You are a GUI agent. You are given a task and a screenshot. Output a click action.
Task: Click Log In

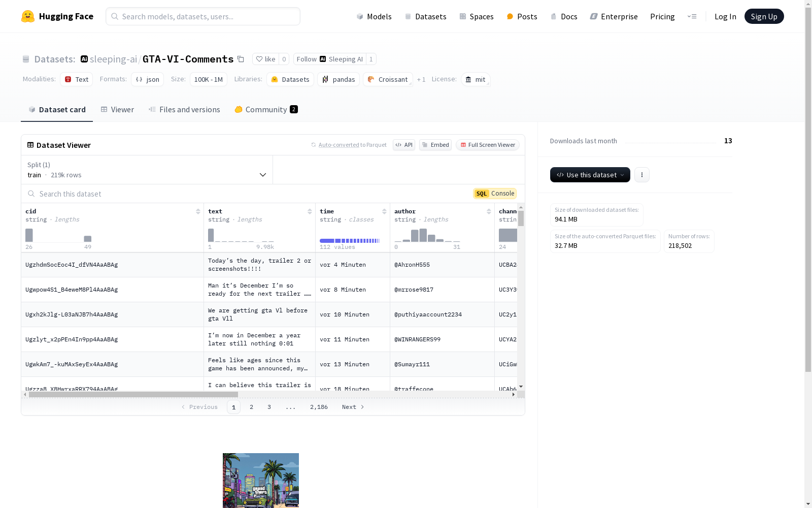[725, 16]
